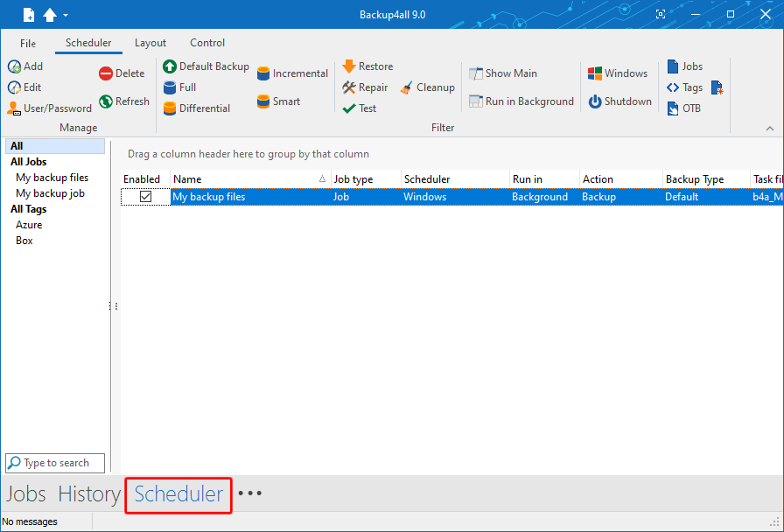Click the Add schedule icon
784x532 pixels.
point(14,66)
